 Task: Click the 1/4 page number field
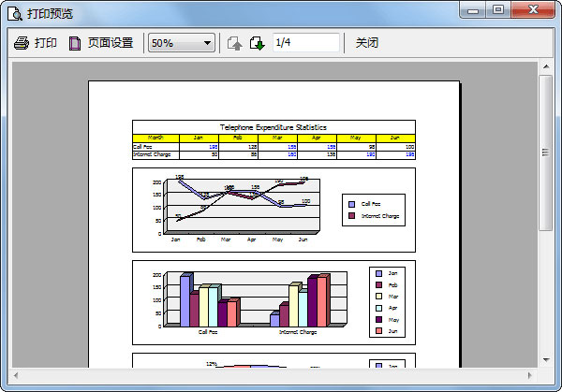305,43
